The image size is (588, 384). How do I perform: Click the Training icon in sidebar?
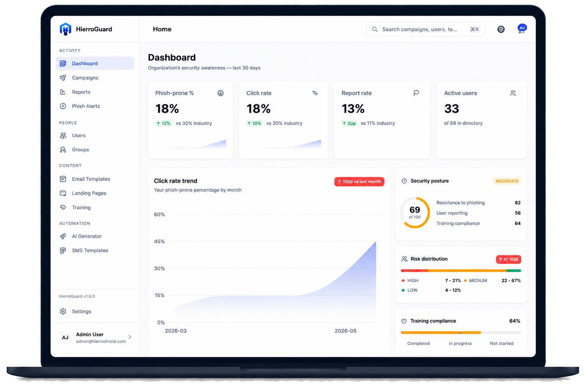click(x=63, y=207)
